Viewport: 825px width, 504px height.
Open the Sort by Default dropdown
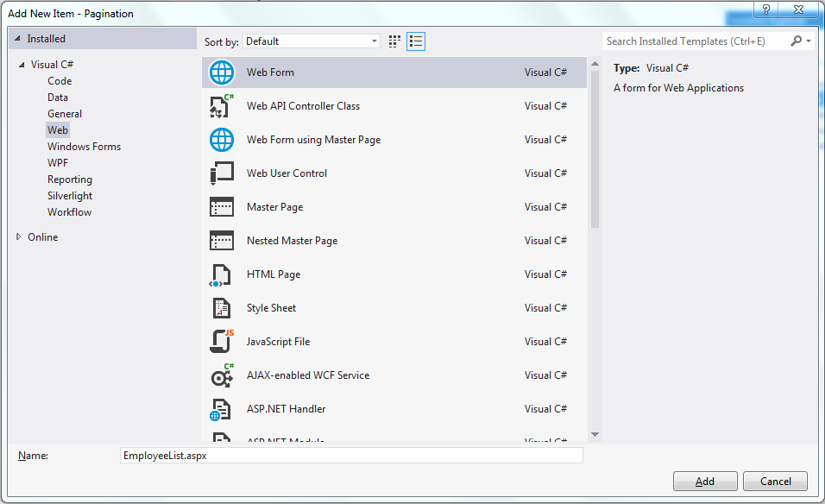312,41
